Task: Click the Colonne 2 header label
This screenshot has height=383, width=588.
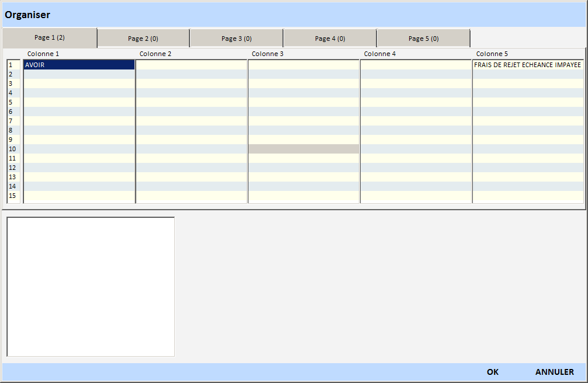Action: [155, 54]
